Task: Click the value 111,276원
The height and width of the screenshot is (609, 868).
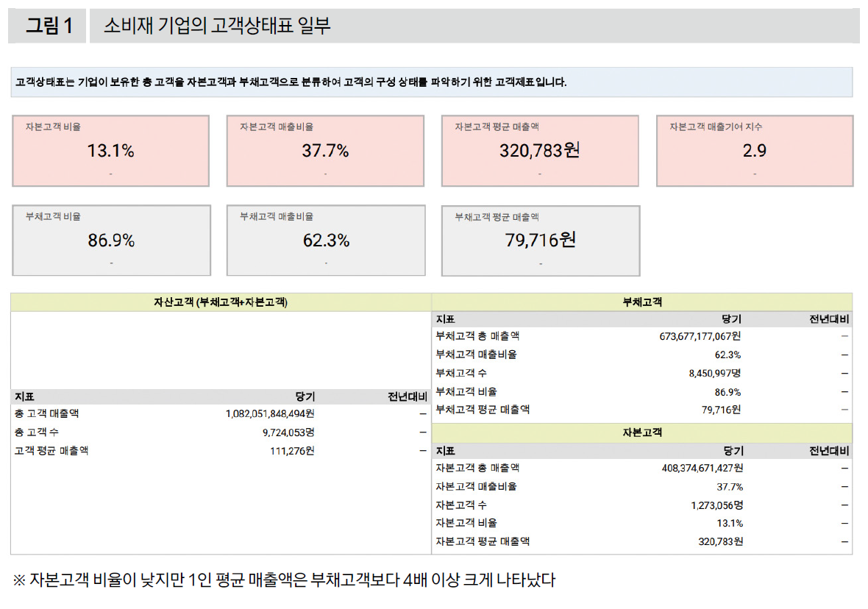Action: (292, 451)
